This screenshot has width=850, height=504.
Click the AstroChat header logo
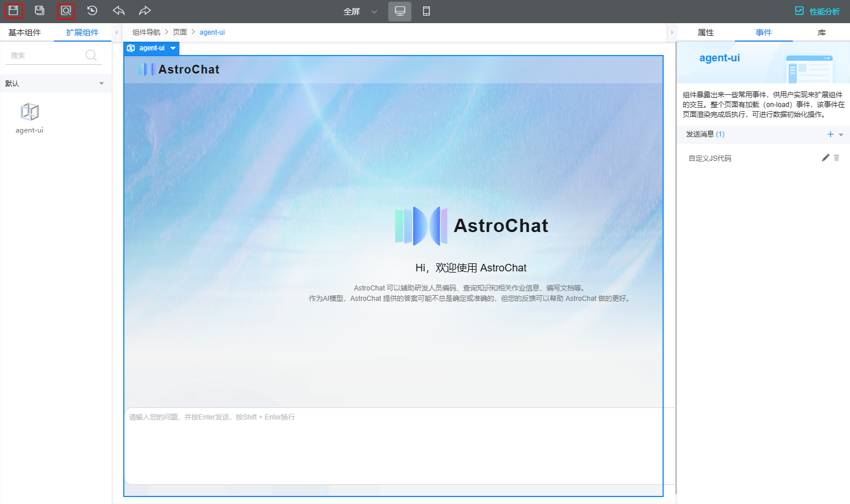point(179,69)
